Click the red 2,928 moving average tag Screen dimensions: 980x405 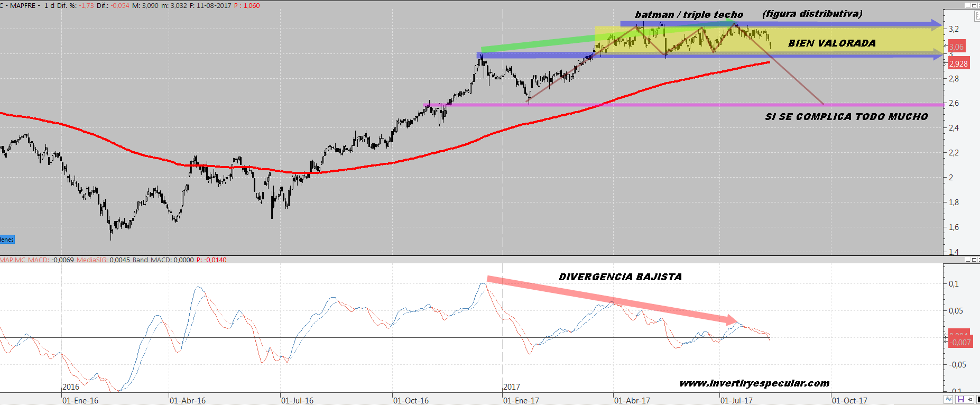click(x=958, y=64)
